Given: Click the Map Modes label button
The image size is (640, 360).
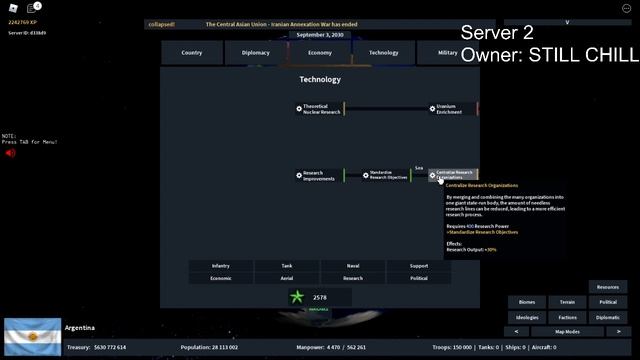Looking at the screenshot, I should [567, 331].
